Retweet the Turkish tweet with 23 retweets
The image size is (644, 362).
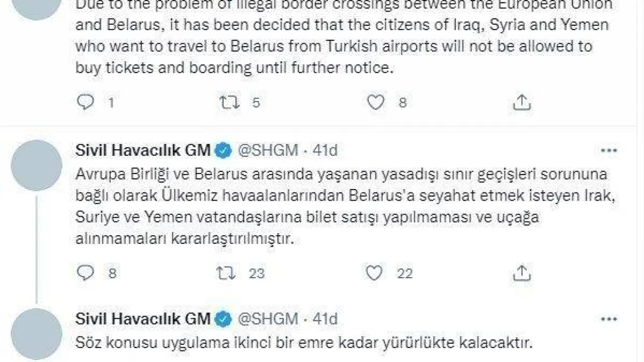tap(226, 273)
